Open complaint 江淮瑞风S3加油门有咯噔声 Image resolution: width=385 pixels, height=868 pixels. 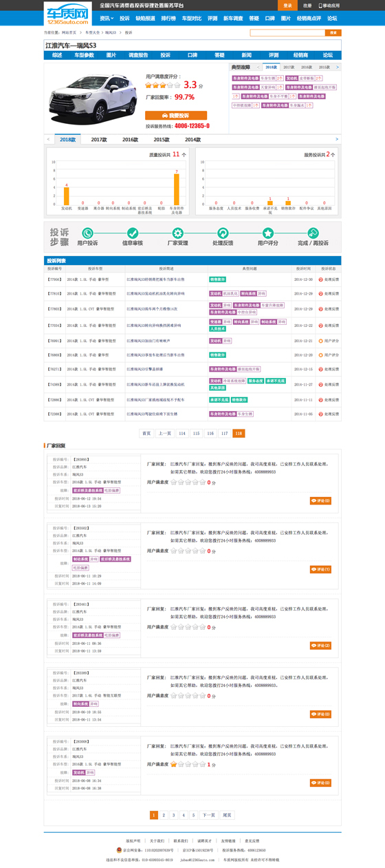point(148,341)
